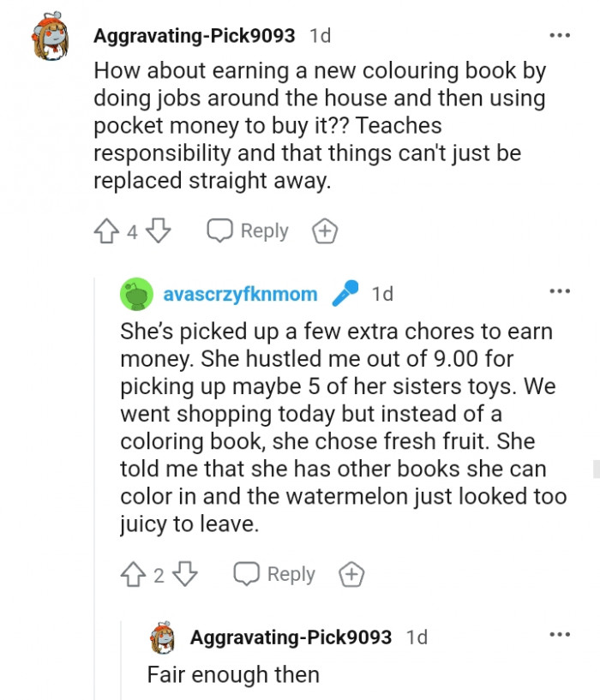Open the avatar on the 'Fair enough then' reply
This screenshot has width=600, height=700.
[163, 638]
